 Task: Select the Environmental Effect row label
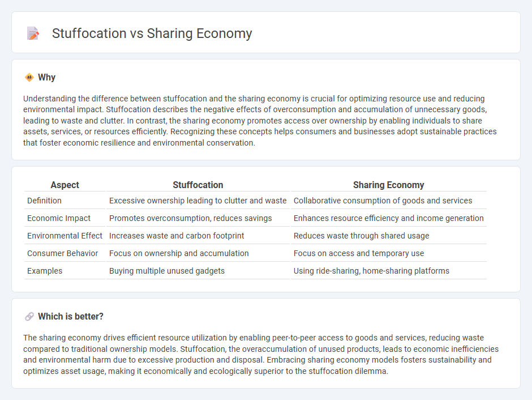tap(65, 236)
